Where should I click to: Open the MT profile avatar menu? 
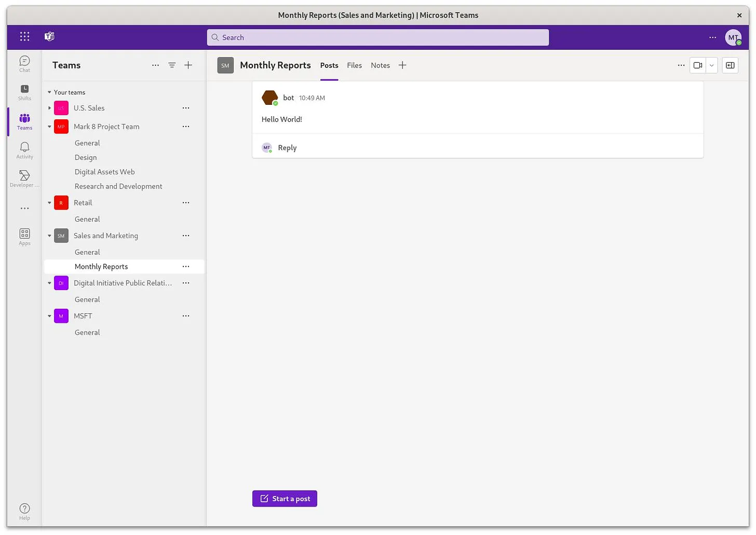733,37
